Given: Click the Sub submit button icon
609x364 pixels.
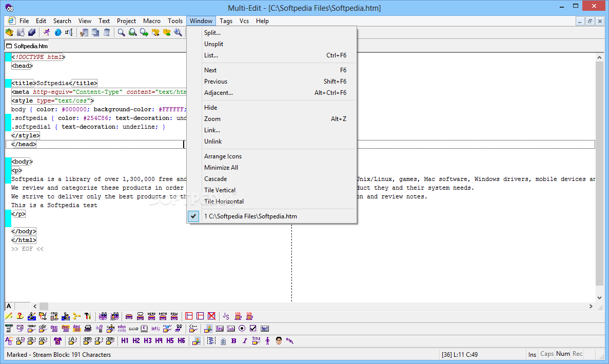Looking at the screenshot, I should tap(231, 329).
